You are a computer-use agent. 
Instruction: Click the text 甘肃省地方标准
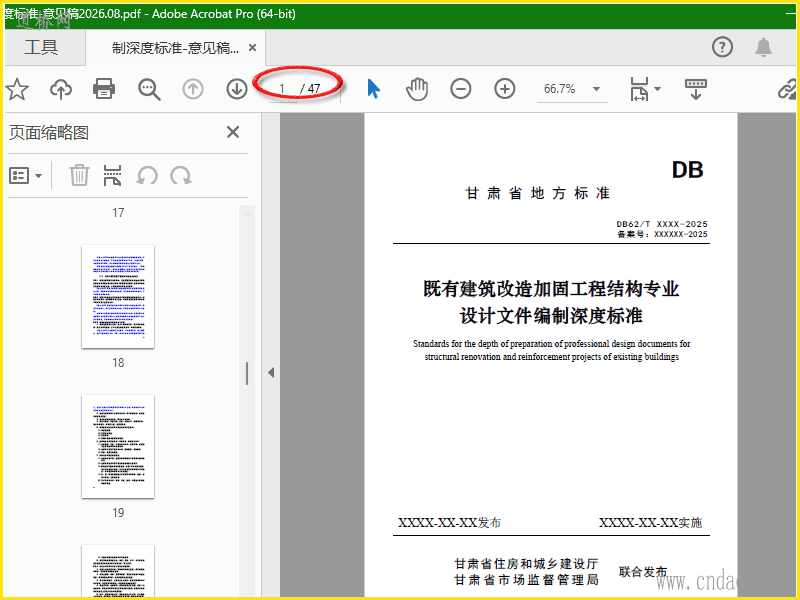(x=537, y=193)
